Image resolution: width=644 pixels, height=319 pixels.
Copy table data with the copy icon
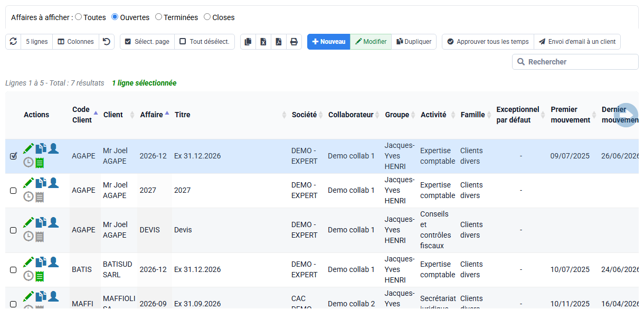click(248, 42)
